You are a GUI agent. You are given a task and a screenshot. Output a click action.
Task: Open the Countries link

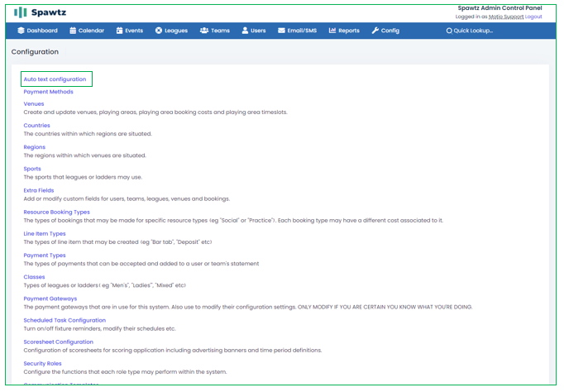36,125
